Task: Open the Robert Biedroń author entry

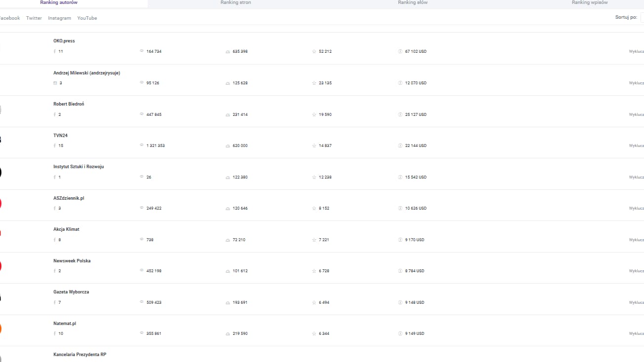Action: click(x=69, y=104)
